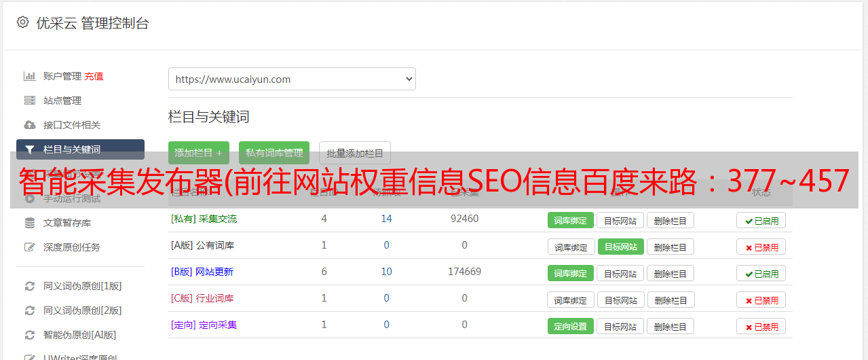
Task: Click the gear icon beside 优采云 管理控制台
Action: pos(23,22)
